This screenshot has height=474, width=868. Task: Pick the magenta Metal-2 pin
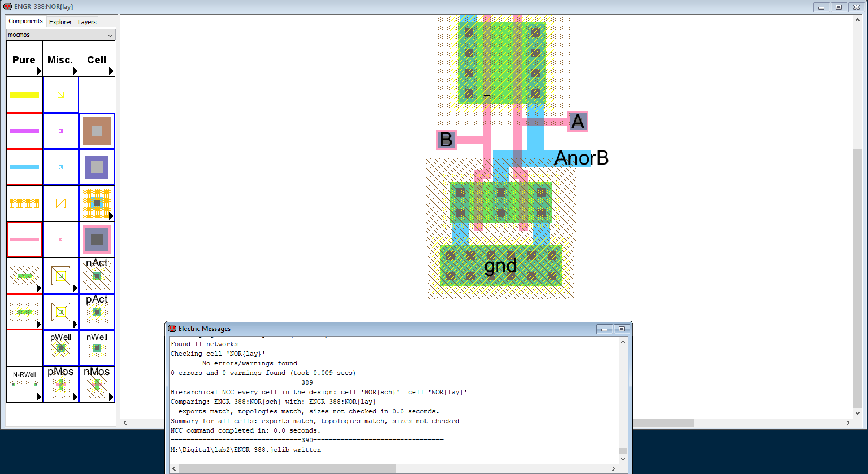click(60, 131)
